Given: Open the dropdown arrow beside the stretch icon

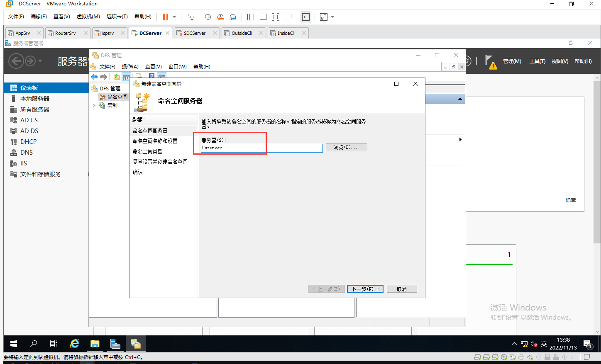Looking at the screenshot, I should (332, 17).
